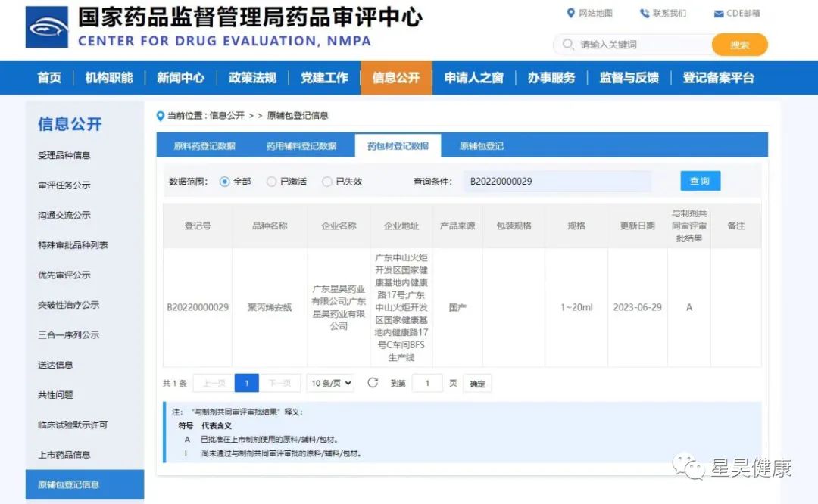Screen dimensions: 818x504
Task: Click the CDE mailbox envelope icon
Action: pyautogui.click(x=719, y=14)
